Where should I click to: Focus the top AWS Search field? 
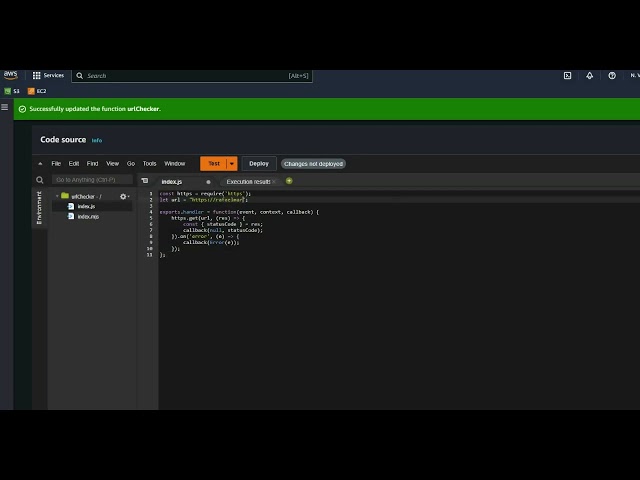click(x=192, y=76)
